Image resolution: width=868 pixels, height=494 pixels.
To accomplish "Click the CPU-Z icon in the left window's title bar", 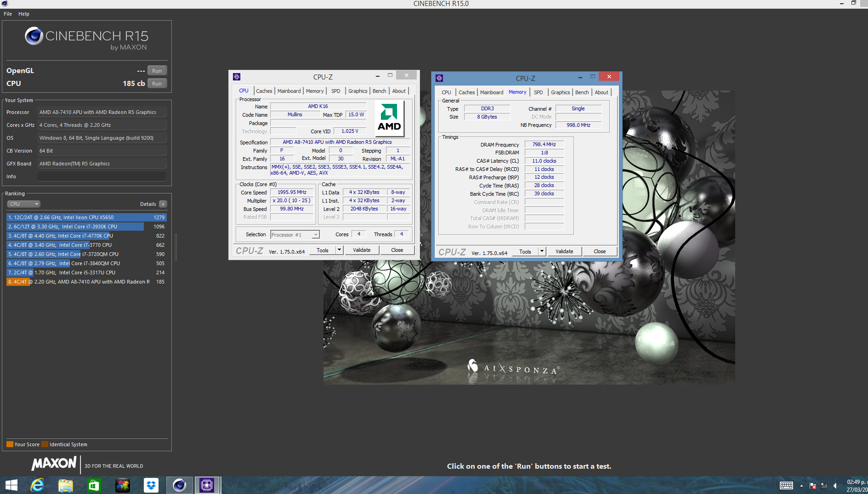I will coord(237,77).
